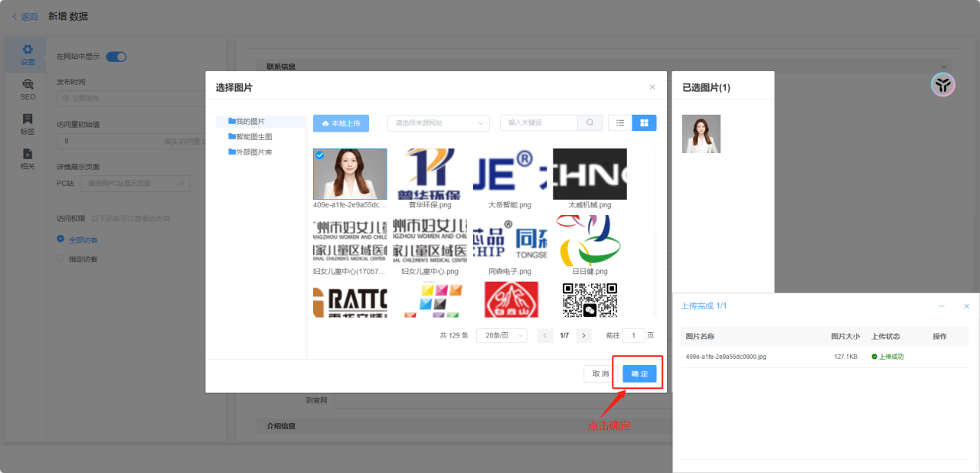Click the uploaded file name 409e-a1fe-2e9a55dc0900.jpg

click(726, 357)
